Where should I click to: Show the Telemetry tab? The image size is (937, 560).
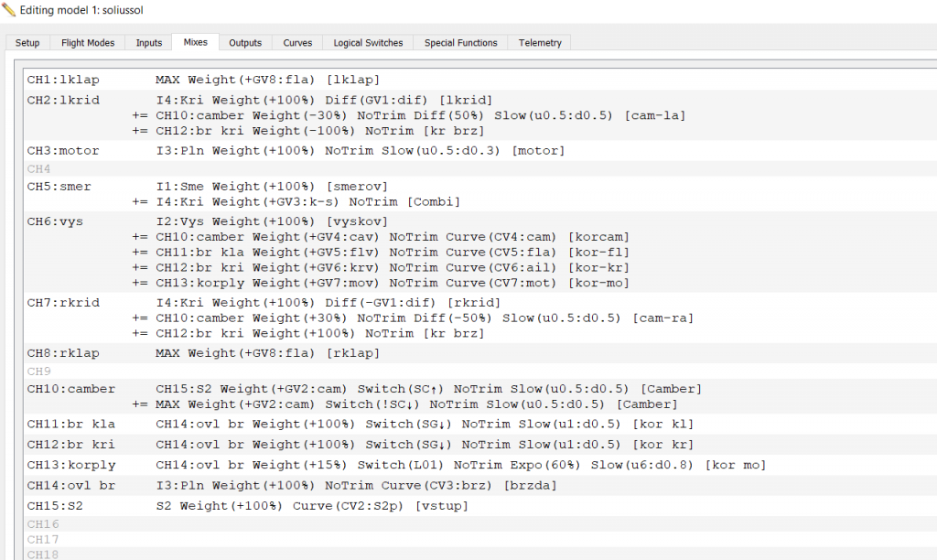point(540,43)
